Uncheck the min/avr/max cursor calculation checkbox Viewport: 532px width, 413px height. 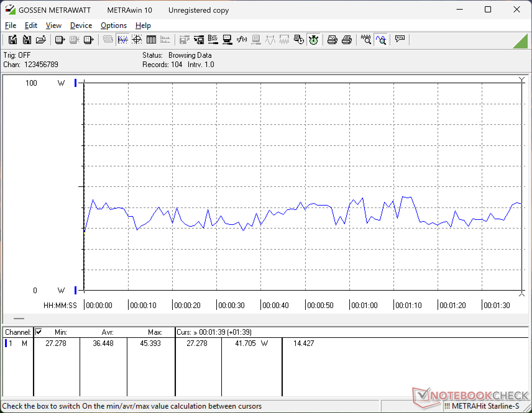39,332
